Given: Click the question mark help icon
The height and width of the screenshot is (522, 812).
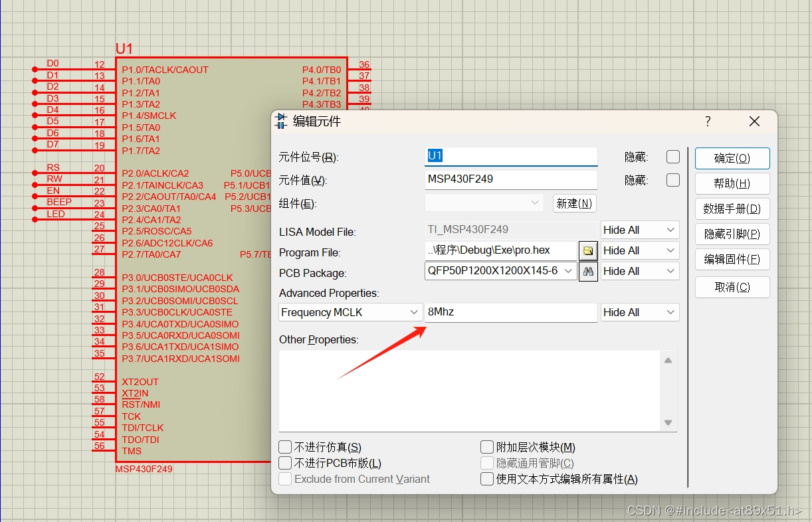Looking at the screenshot, I should click(707, 121).
